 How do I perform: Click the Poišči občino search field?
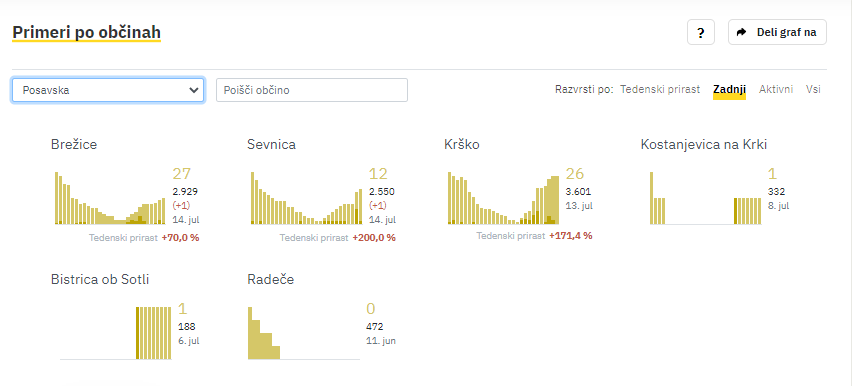tap(312, 90)
